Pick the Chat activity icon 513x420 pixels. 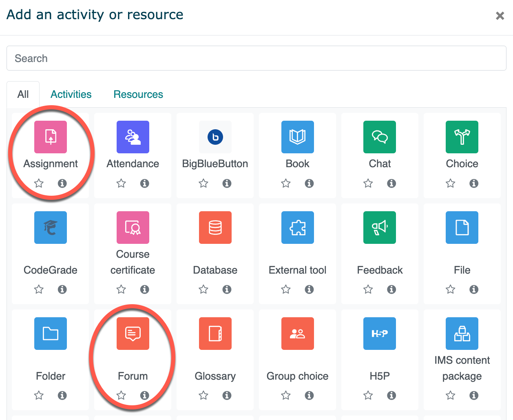click(380, 137)
